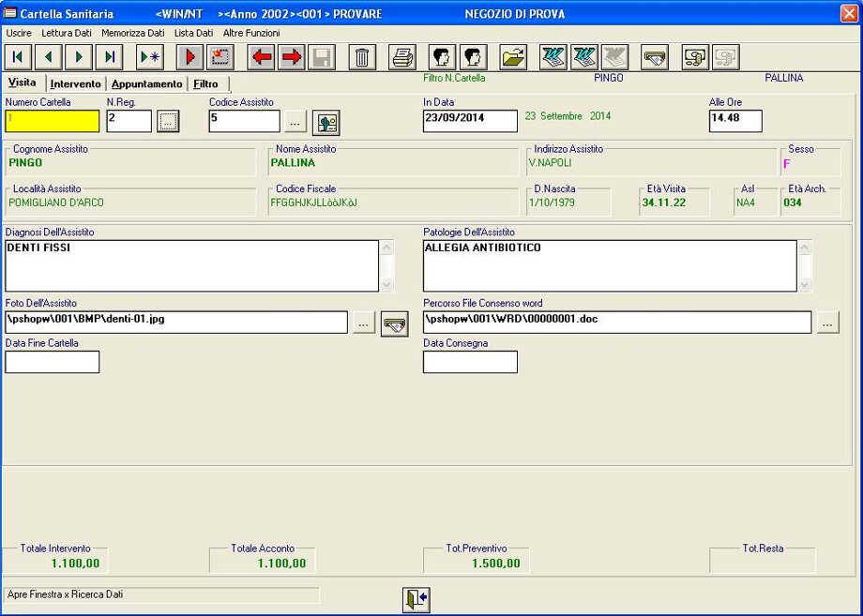Click the new record arrow-asterisk button
This screenshot has height=616, width=863.
tap(150, 57)
